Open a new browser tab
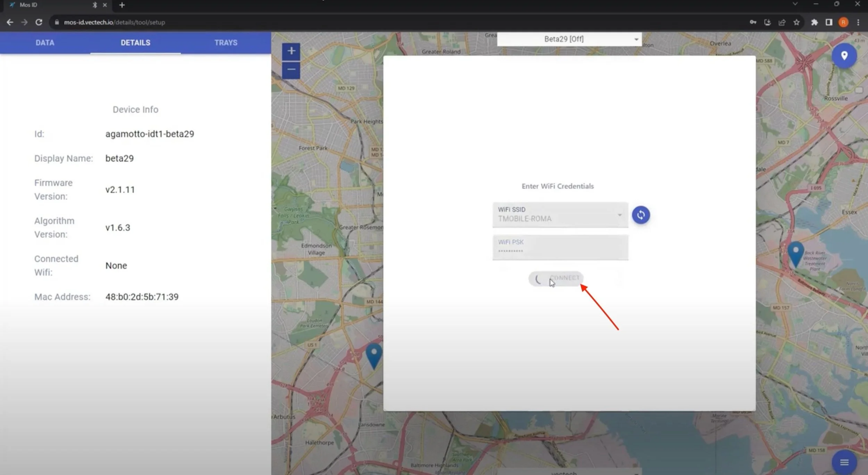 122,5
